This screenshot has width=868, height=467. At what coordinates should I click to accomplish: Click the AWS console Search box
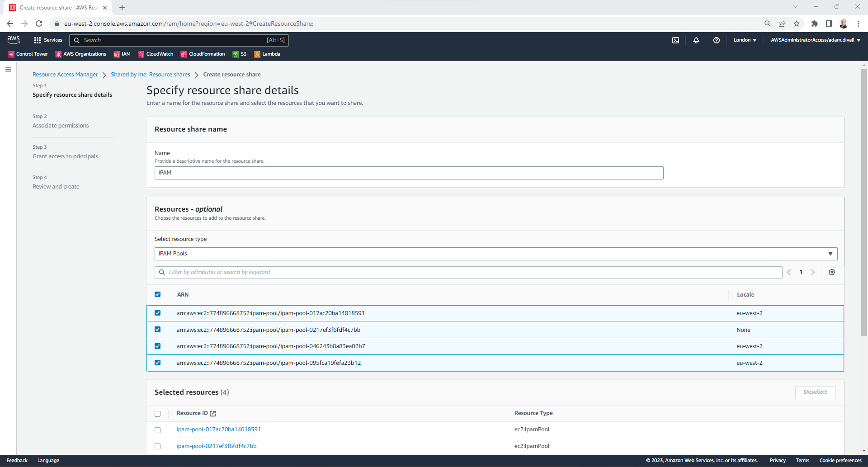[x=179, y=40]
